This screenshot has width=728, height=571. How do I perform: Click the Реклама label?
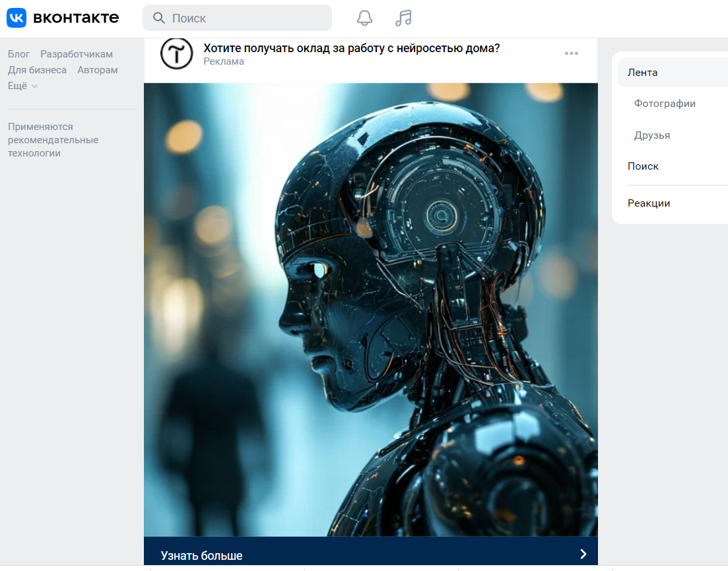pyautogui.click(x=224, y=61)
